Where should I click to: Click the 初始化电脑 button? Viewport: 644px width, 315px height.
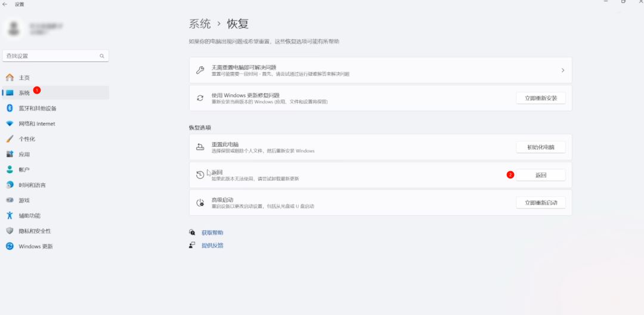pos(540,147)
